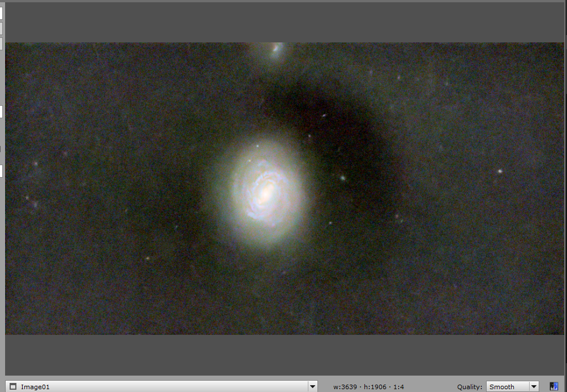Click the window icon beside Image01
This screenshot has width=567, height=392.
click(12, 386)
